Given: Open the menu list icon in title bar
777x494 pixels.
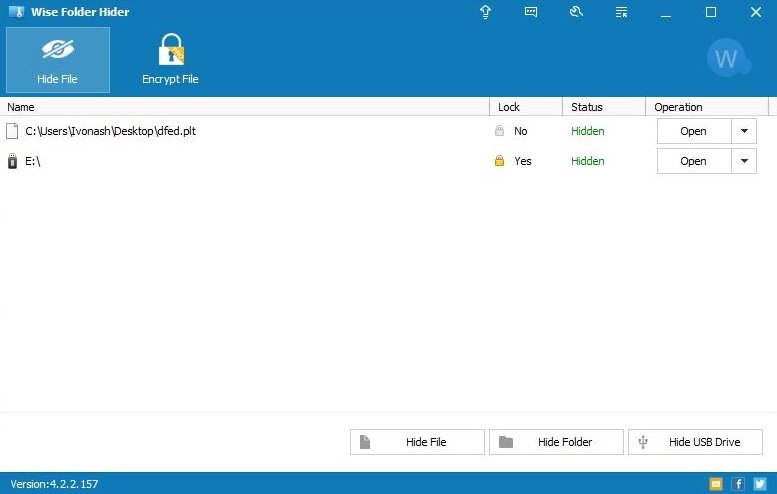Looking at the screenshot, I should (x=621, y=12).
